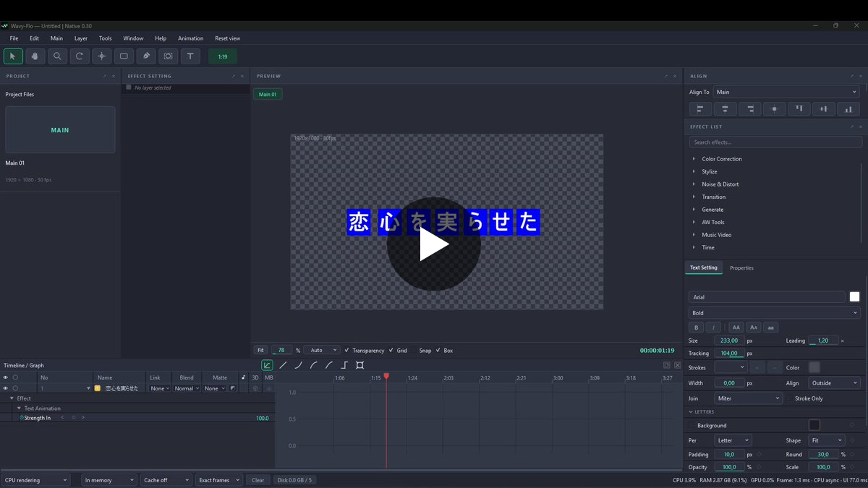Toggle 3D cube for layer 1

click(255, 388)
